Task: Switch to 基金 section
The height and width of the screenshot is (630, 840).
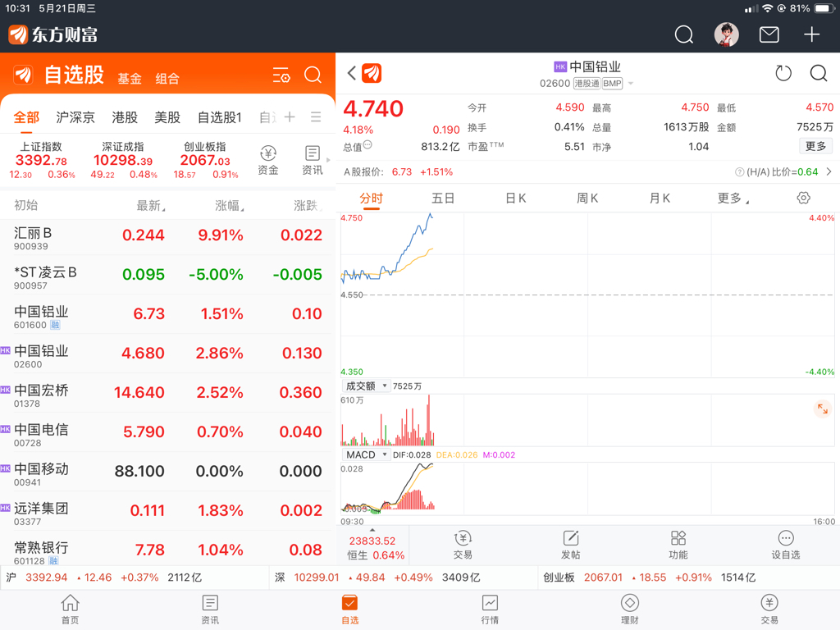Action: 130,79
